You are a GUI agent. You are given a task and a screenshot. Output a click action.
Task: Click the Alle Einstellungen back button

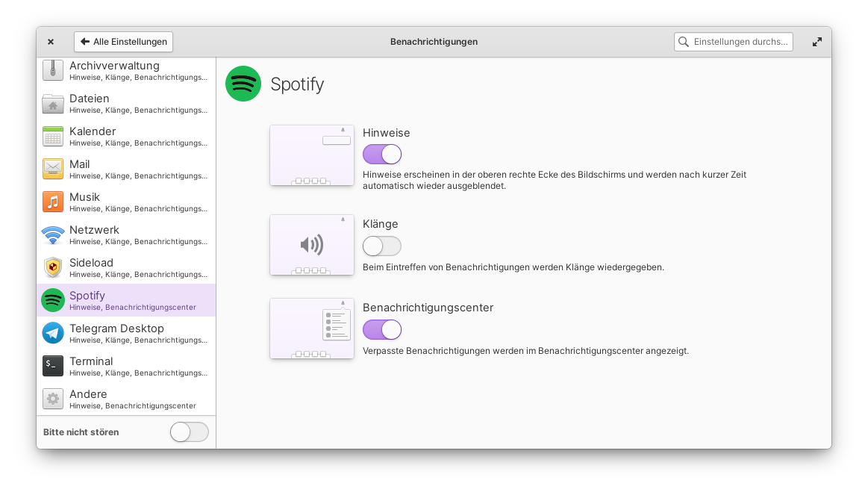(122, 41)
